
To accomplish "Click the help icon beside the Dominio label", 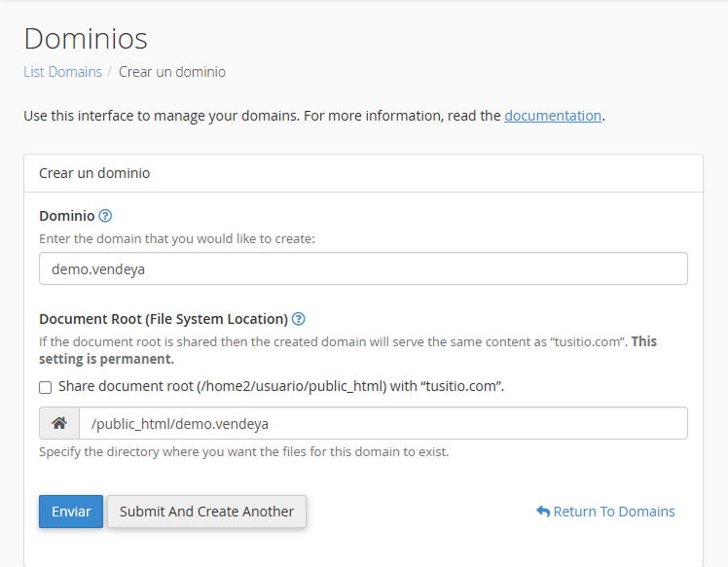I will pyautogui.click(x=106, y=216).
